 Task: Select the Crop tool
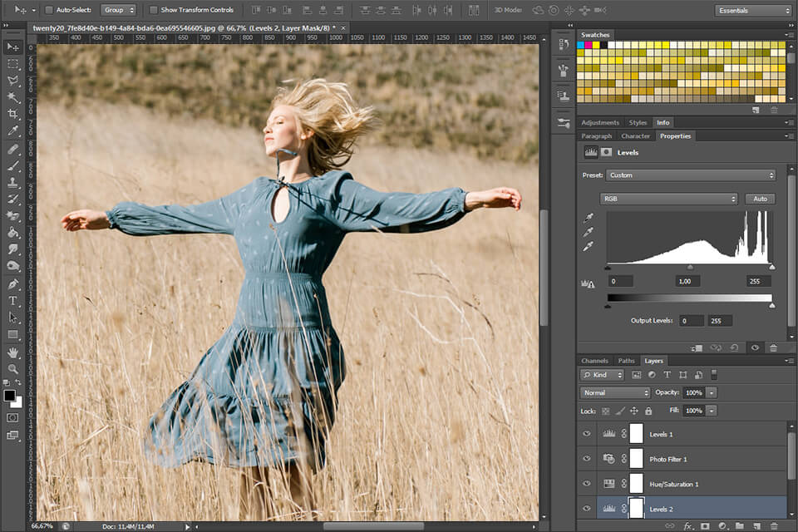pyautogui.click(x=13, y=114)
